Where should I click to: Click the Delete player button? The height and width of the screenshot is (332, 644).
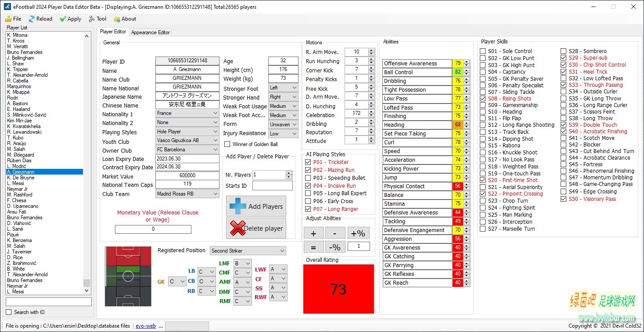click(256, 228)
